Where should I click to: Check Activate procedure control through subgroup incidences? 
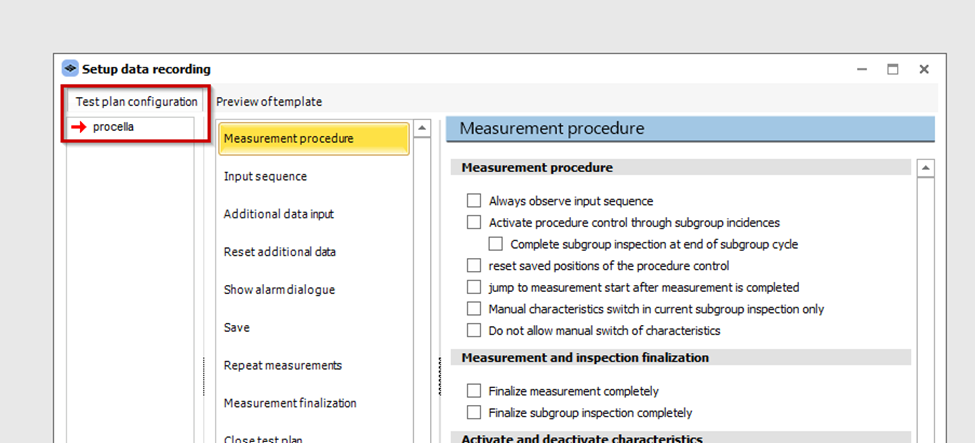tap(474, 222)
